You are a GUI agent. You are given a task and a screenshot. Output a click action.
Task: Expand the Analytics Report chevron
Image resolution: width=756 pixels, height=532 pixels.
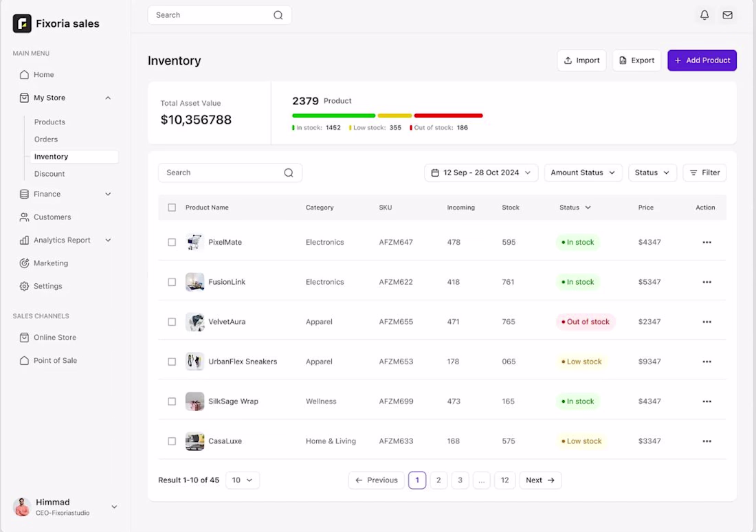point(108,240)
